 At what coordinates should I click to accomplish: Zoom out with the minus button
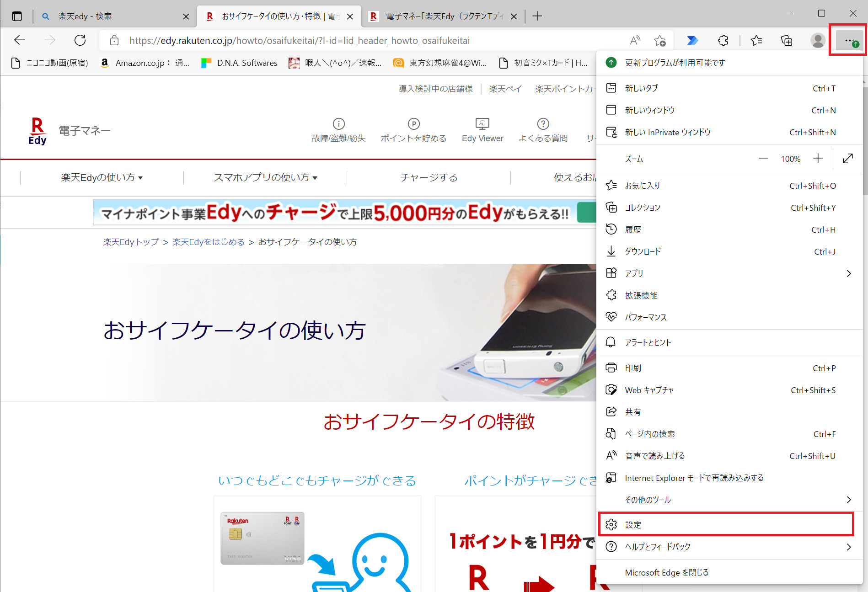point(763,159)
